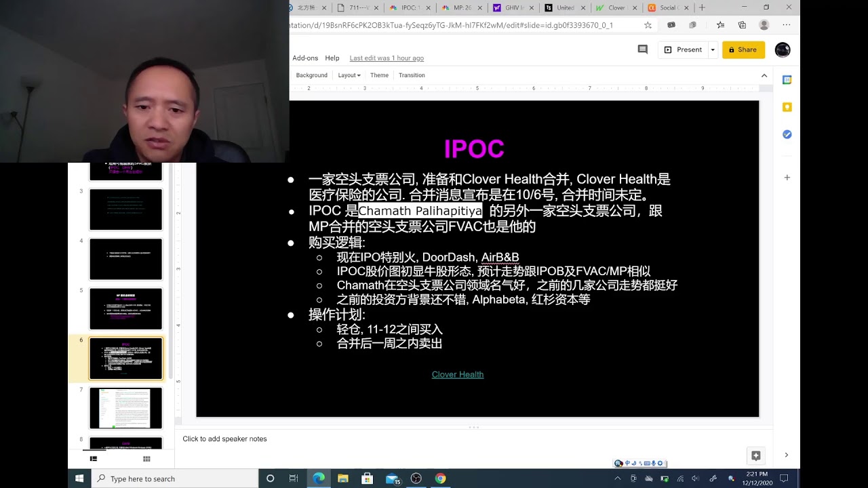
Task: Bookmark this page with the star icon
Action: tap(648, 25)
